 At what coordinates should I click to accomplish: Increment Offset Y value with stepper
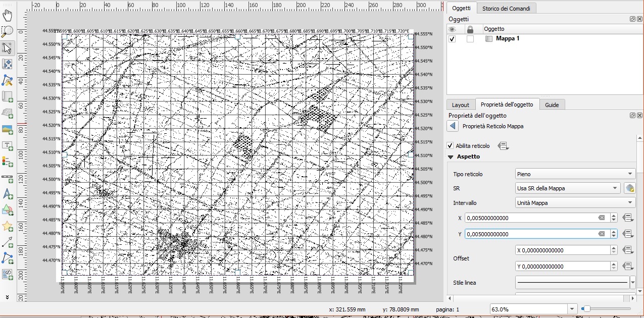click(614, 264)
